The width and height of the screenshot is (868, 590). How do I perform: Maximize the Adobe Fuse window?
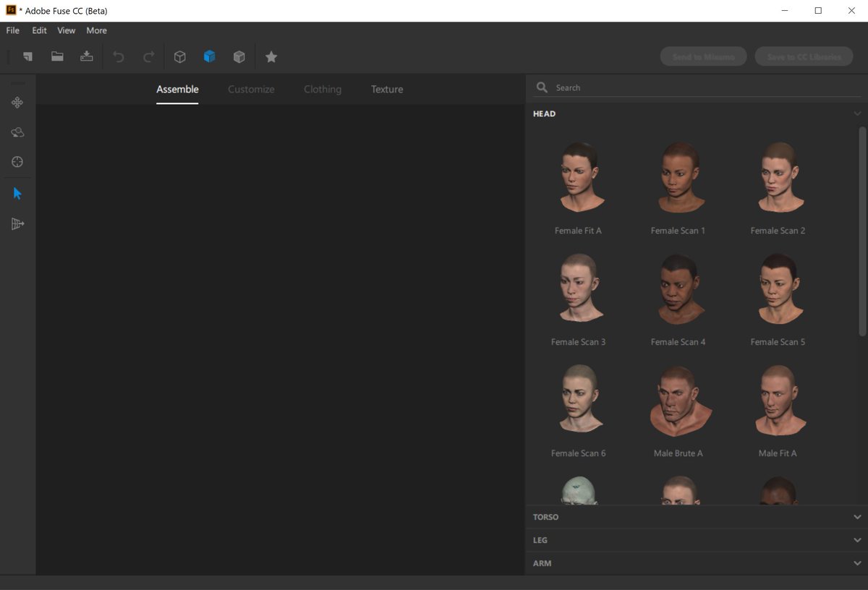[818, 10]
